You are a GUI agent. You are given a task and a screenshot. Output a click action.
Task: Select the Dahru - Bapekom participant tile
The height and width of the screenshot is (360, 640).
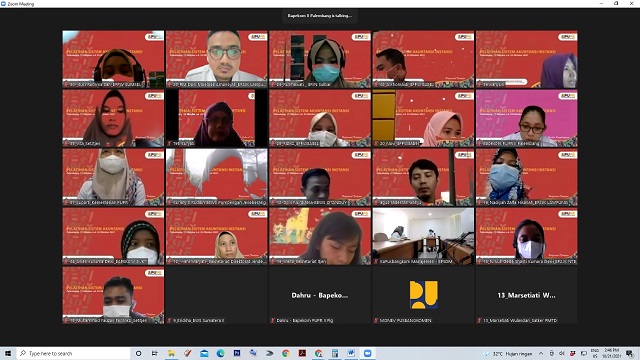(x=320, y=295)
